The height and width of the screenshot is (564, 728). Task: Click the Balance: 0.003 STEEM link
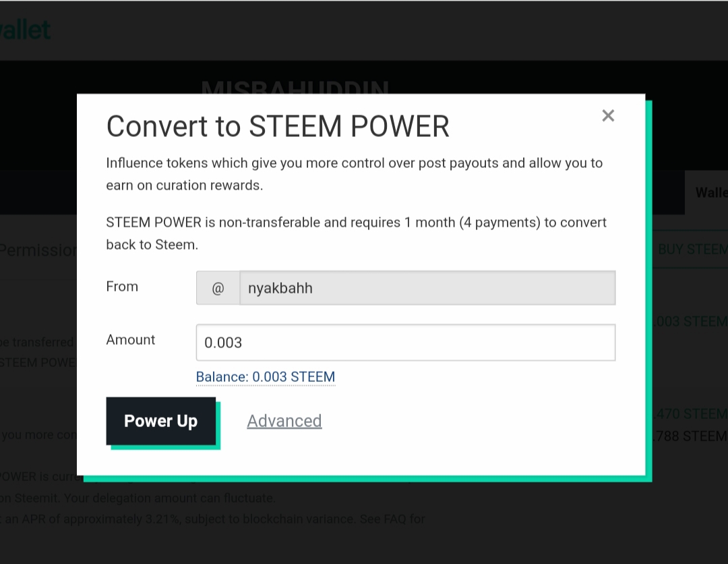(x=266, y=376)
